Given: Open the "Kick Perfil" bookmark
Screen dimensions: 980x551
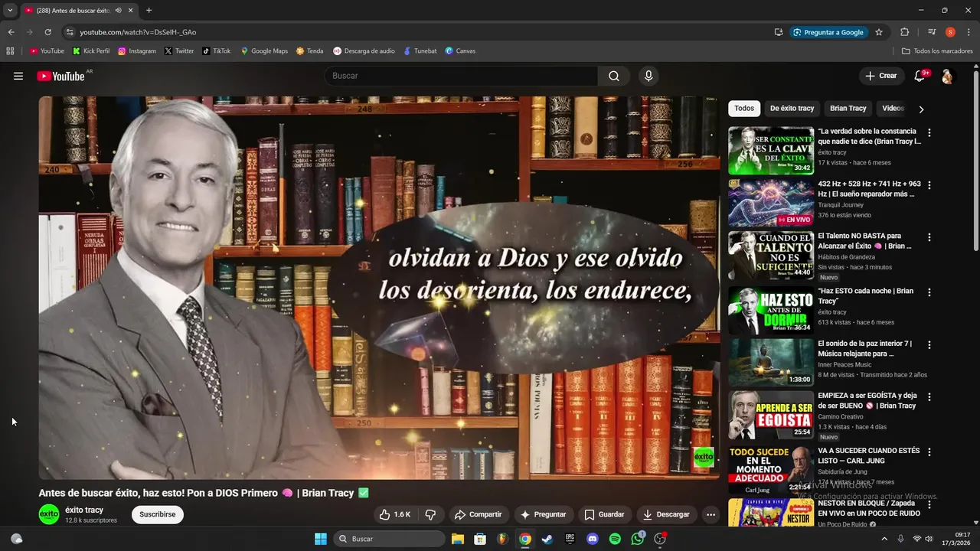Looking at the screenshot, I should pyautogui.click(x=91, y=51).
